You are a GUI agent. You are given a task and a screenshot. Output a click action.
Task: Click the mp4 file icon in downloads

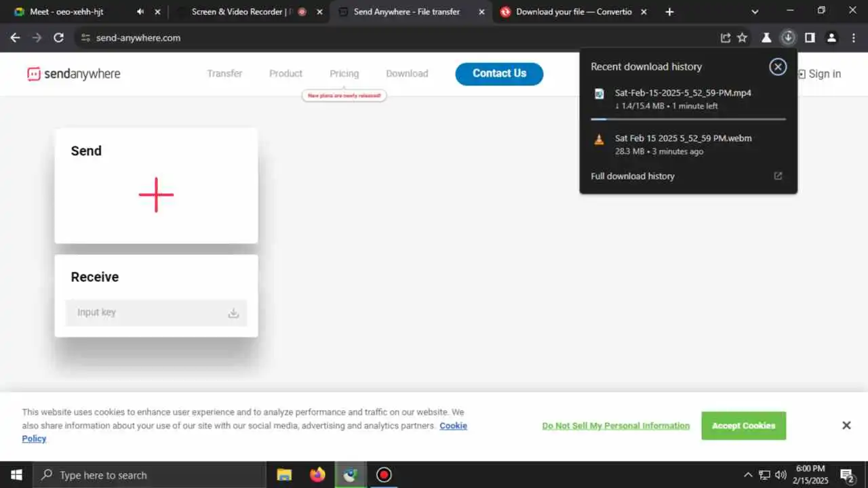click(599, 94)
